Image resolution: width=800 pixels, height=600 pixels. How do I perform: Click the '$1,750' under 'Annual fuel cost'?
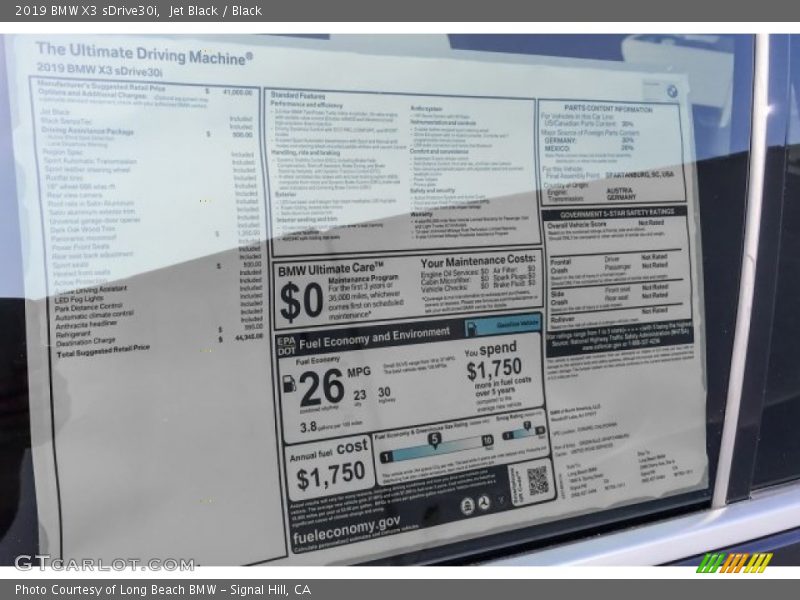tap(331, 476)
